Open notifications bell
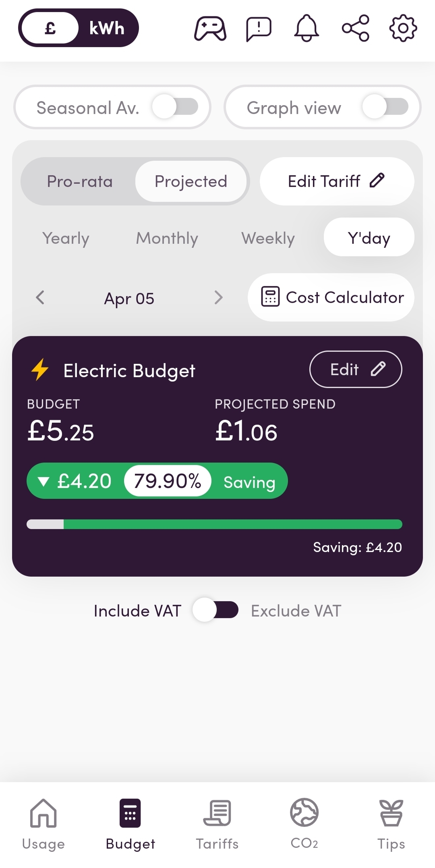The image size is (435, 868). point(307,28)
